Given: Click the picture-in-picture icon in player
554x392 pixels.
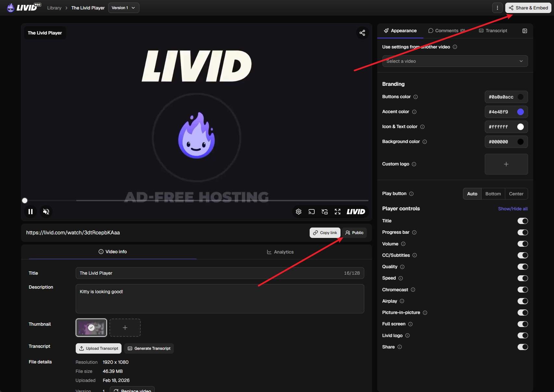Looking at the screenshot, I should (325, 212).
